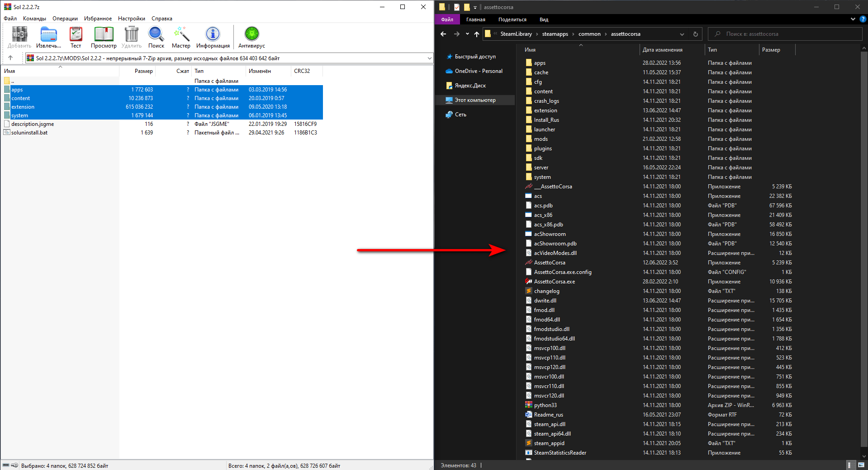868x470 pixels.
Task: Sort WinRAR list by Изменён column
Action: 268,71
